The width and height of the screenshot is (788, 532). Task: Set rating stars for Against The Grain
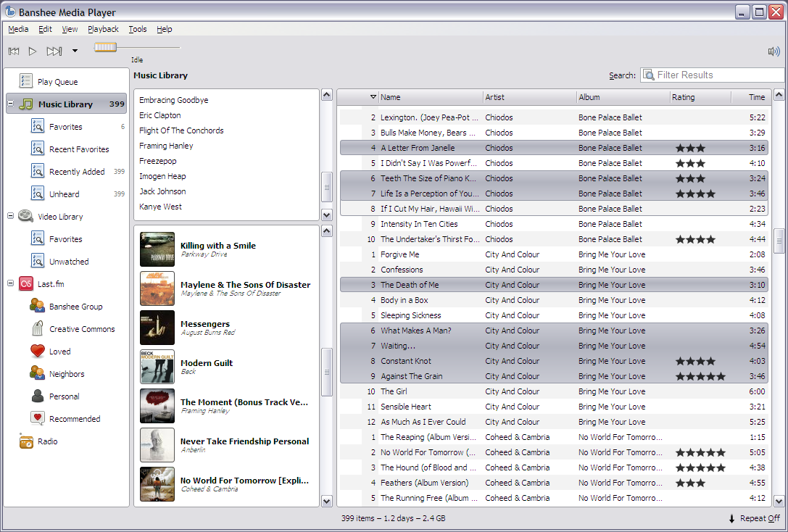pos(700,376)
